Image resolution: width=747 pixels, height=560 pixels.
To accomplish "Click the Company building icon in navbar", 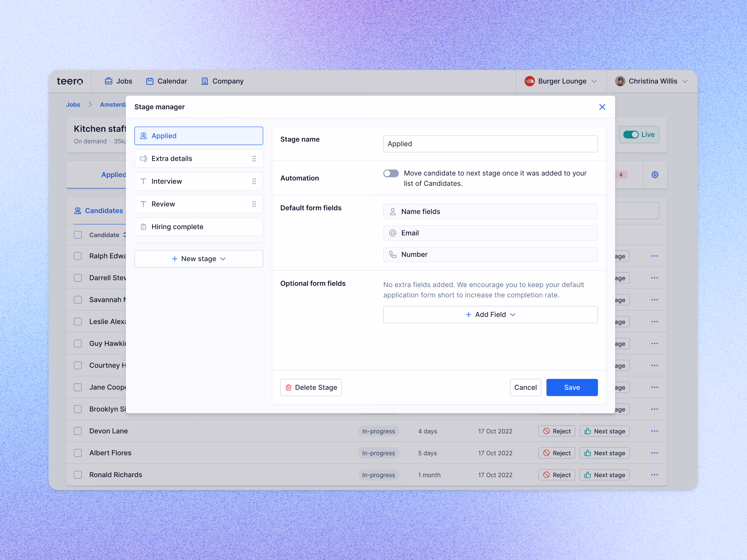I will click(x=205, y=81).
